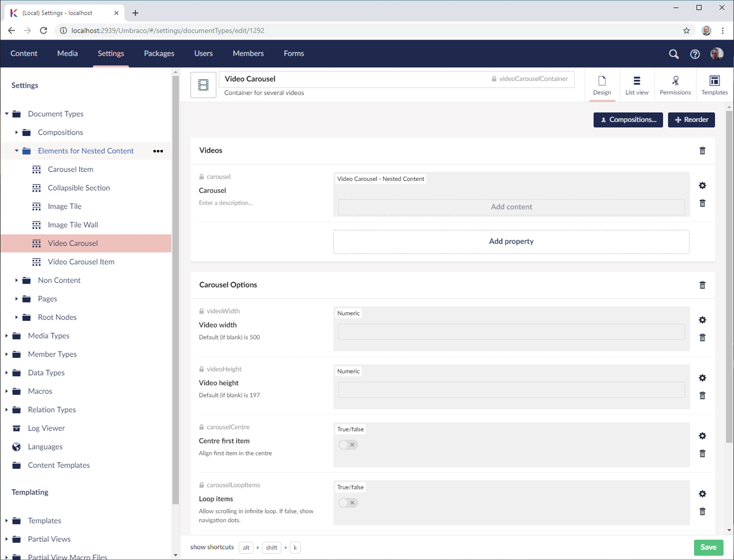
Task: Delete the Video width property
Action: coord(702,338)
